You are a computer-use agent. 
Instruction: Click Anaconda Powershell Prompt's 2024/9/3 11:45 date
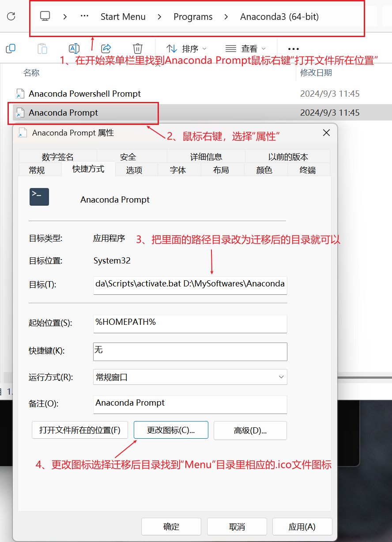pyautogui.click(x=330, y=94)
